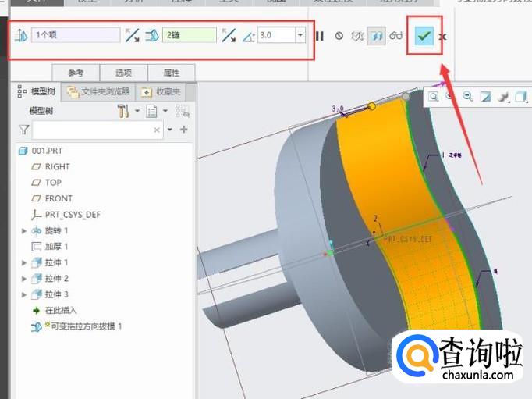Select the 加厚 1 feature
Screen dimensions: 532x399
tap(50, 247)
